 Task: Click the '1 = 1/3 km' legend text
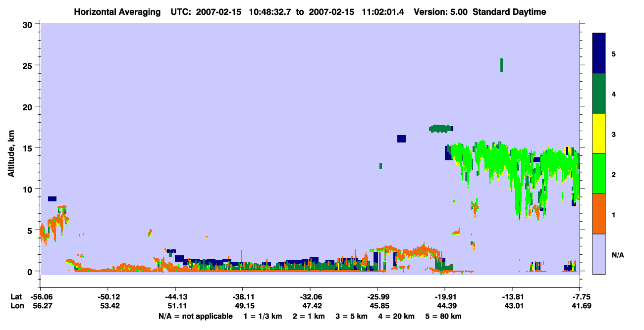[264, 316]
